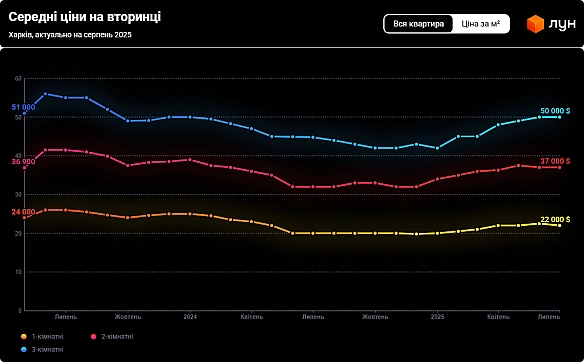
Task: Click the orange LUN cube logo
Action: pyautogui.click(x=535, y=24)
